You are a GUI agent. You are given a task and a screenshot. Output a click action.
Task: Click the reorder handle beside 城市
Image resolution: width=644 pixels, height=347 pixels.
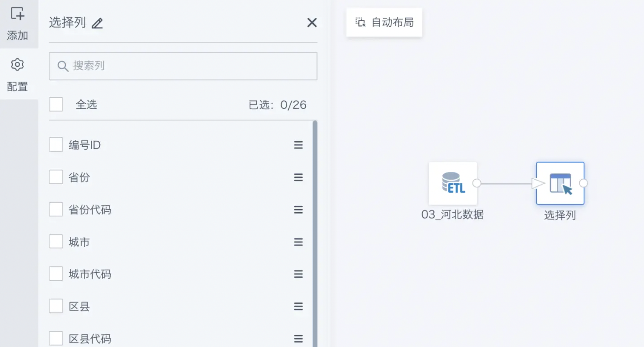tap(298, 242)
